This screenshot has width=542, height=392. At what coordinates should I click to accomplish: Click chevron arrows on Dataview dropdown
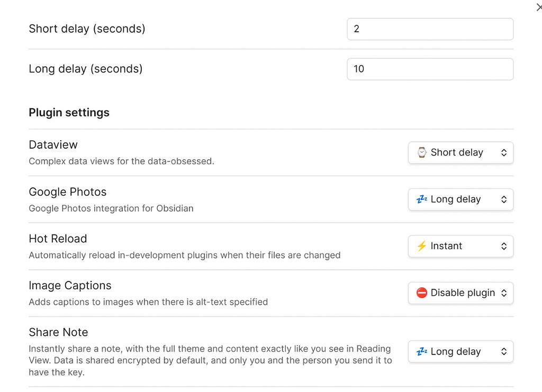[x=504, y=152]
